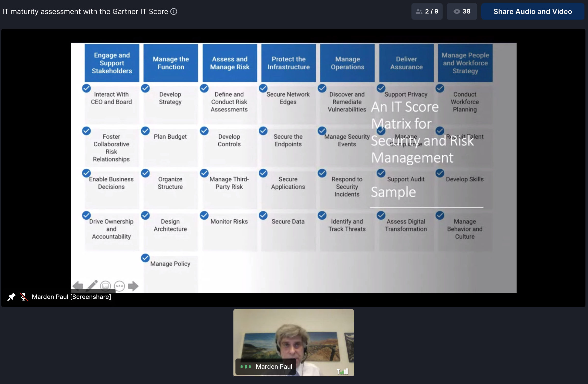Click the Manage Policy cell text
This screenshot has width=588, height=384.
170,264
